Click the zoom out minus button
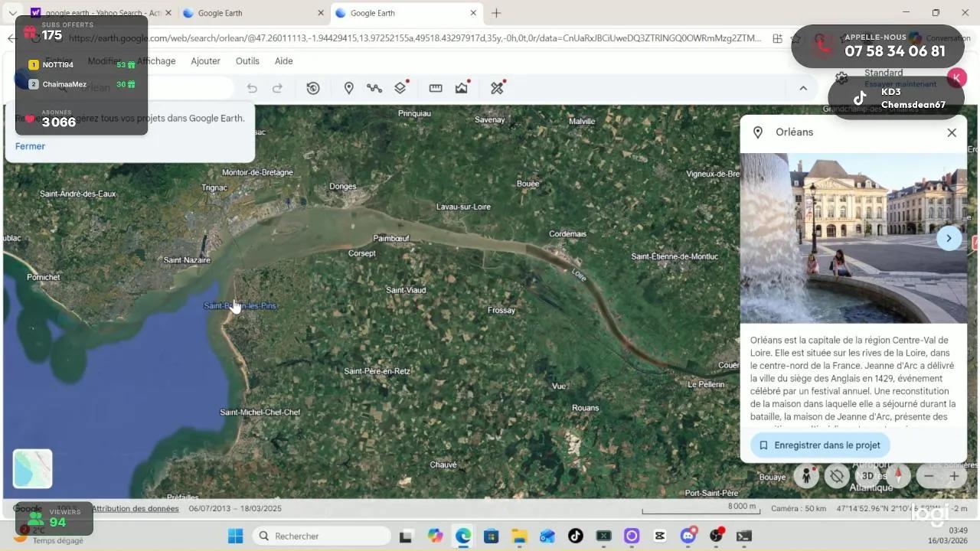This screenshot has width=980, height=551. [929, 476]
